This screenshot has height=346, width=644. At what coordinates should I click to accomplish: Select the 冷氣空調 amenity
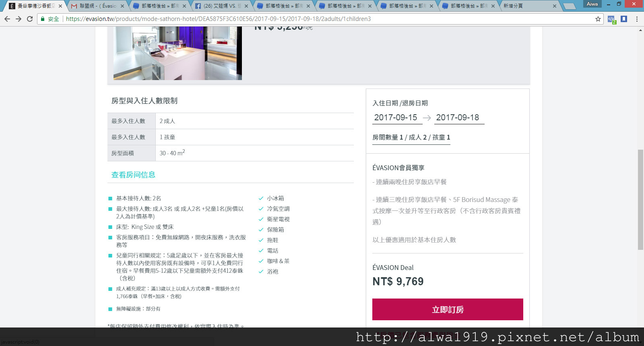[278, 209]
